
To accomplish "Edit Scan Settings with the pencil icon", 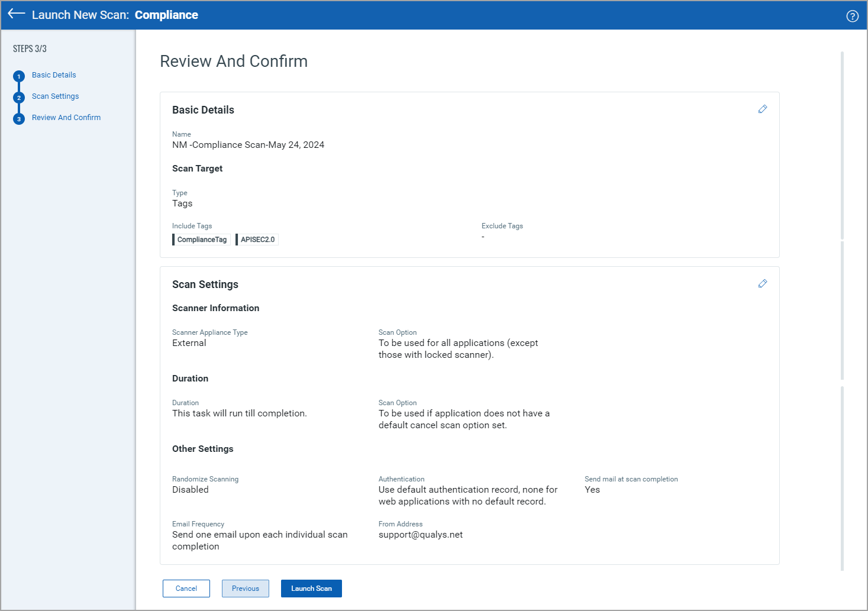I will pos(763,283).
